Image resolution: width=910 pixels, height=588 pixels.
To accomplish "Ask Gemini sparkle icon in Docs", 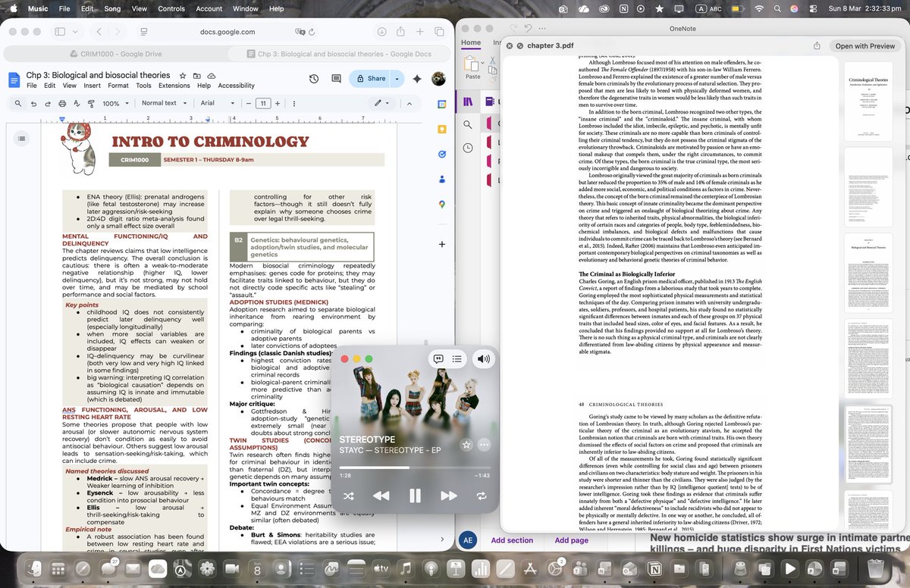I will click(x=416, y=79).
